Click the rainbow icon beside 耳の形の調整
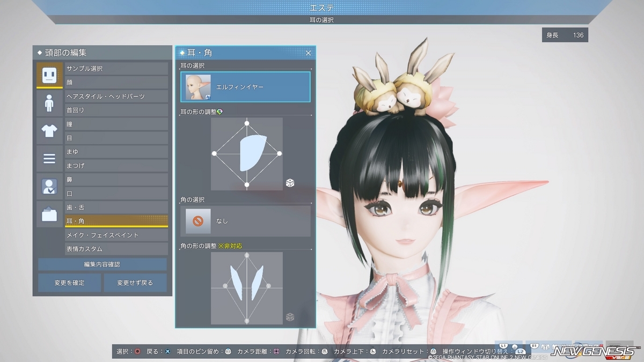 pyautogui.click(x=220, y=112)
